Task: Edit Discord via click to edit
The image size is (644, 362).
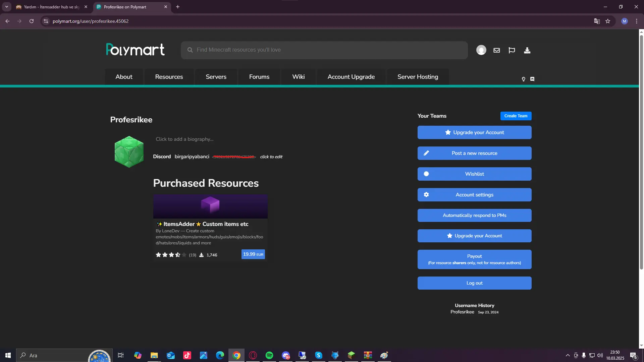Action: point(271,157)
